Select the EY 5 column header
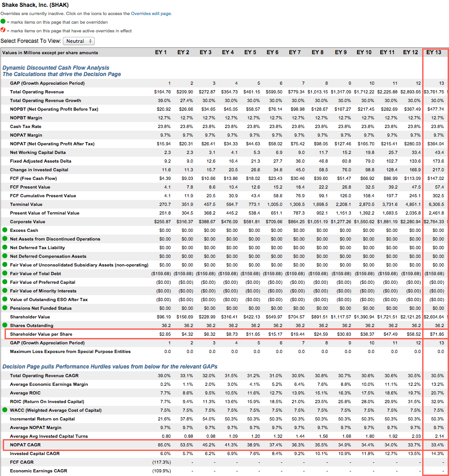This screenshot has width=449, height=476. tap(250, 52)
